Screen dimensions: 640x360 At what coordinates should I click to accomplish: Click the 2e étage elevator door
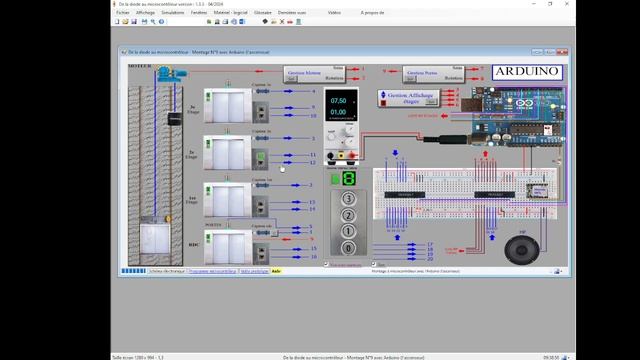point(228,154)
